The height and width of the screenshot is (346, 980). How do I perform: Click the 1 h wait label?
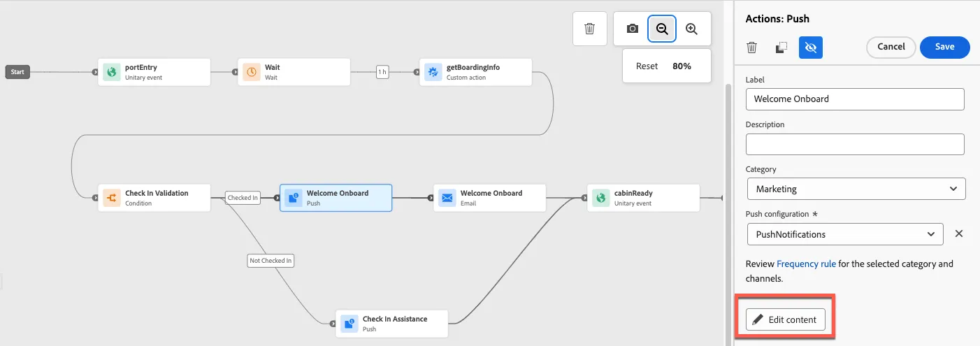click(x=382, y=72)
